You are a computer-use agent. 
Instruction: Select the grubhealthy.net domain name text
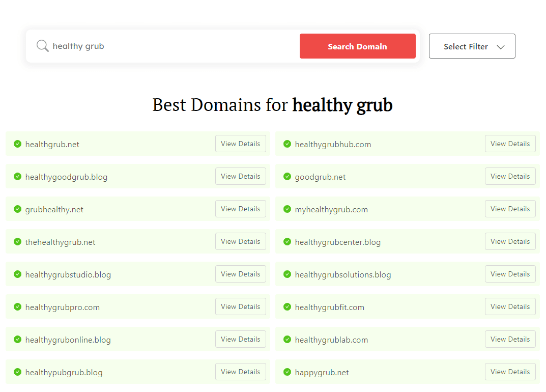tap(54, 209)
